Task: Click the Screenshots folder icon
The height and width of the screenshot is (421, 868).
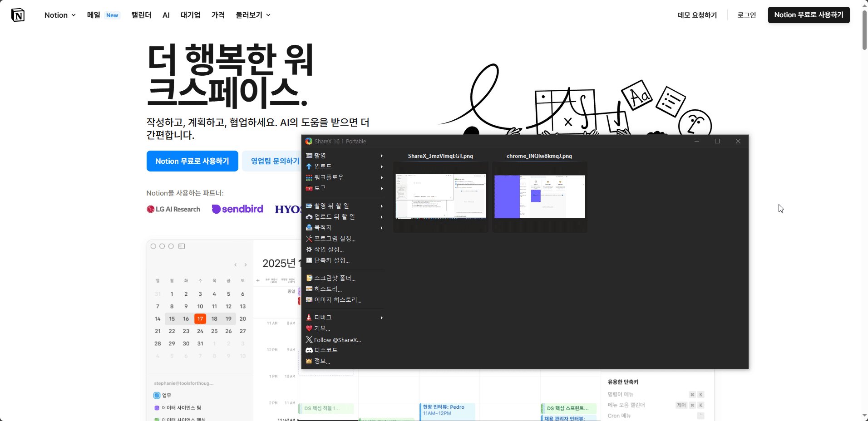Action: (309, 278)
